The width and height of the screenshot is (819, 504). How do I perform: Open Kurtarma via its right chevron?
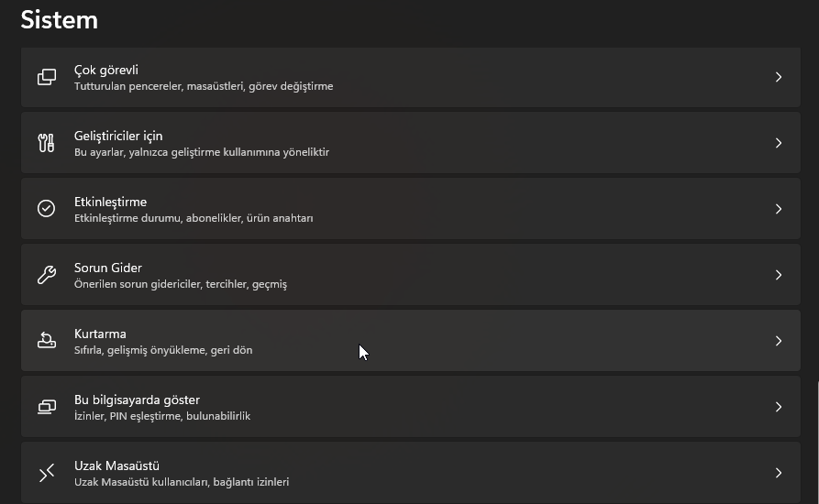coord(779,341)
